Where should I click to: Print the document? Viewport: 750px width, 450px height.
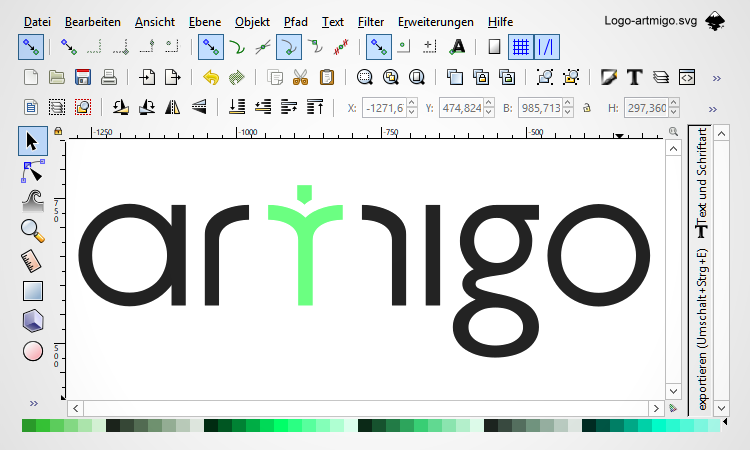(109, 77)
